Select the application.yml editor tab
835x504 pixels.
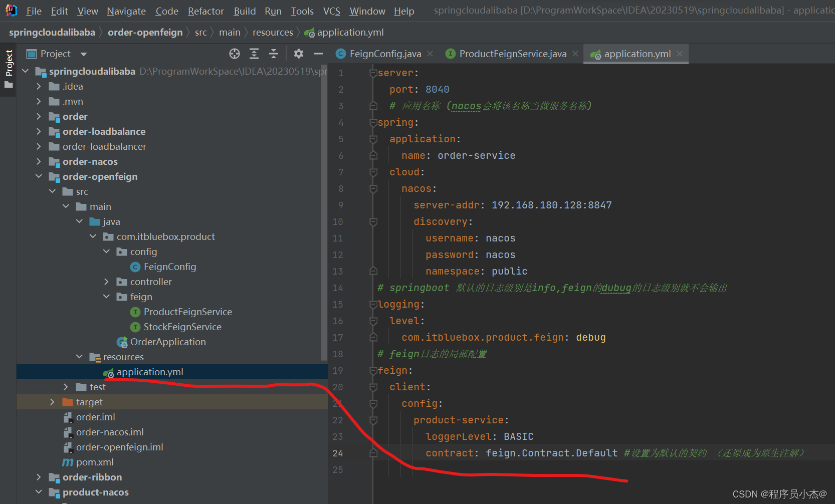point(637,54)
